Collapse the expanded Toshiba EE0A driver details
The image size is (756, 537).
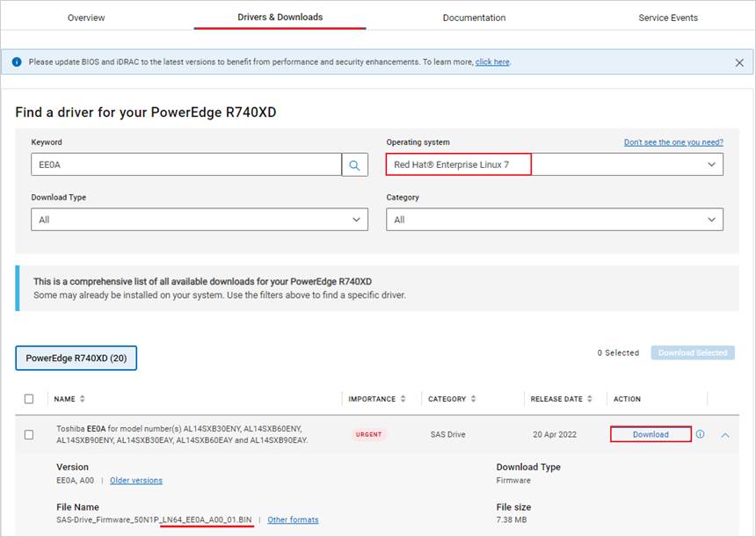tap(726, 433)
